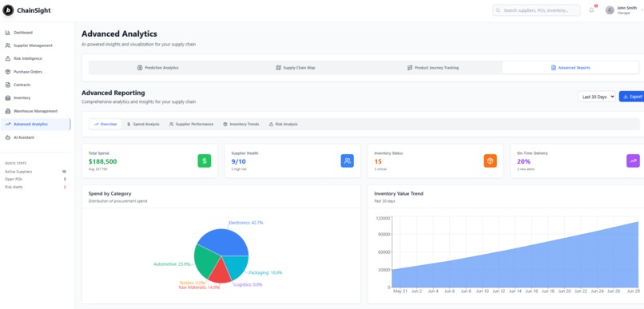This screenshot has height=309, width=644.
Task: Switch to the Supply Chain Map tab
Action: coord(296,68)
